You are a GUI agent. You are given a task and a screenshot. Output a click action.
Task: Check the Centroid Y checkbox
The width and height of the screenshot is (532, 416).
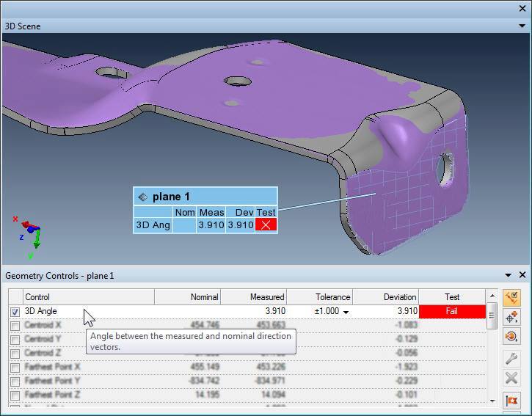[x=15, y=340]
